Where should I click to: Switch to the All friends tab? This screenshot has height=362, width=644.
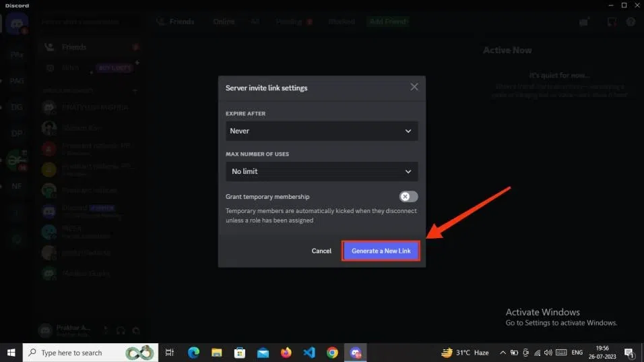tap(255, 22)
